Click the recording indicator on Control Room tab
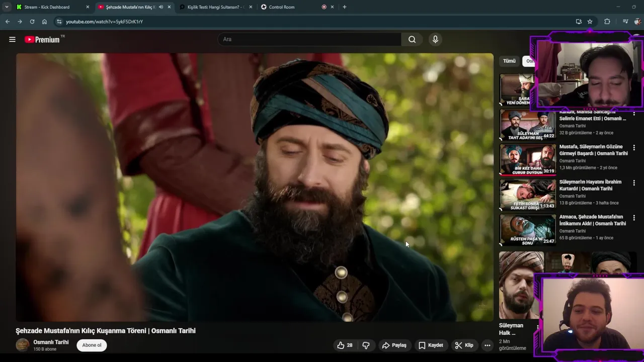This screenshot has width=644, height=362. click(324, 7)
